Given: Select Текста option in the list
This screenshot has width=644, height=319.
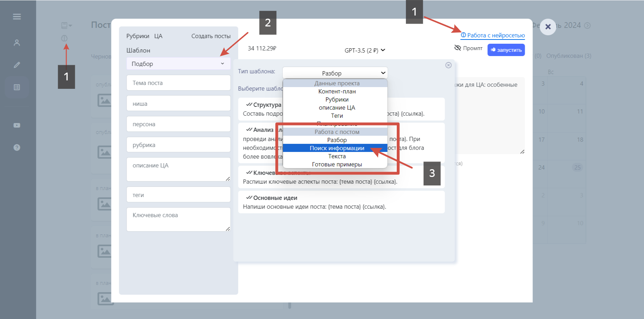Looking at the screenshot, I should pos(337,156).
